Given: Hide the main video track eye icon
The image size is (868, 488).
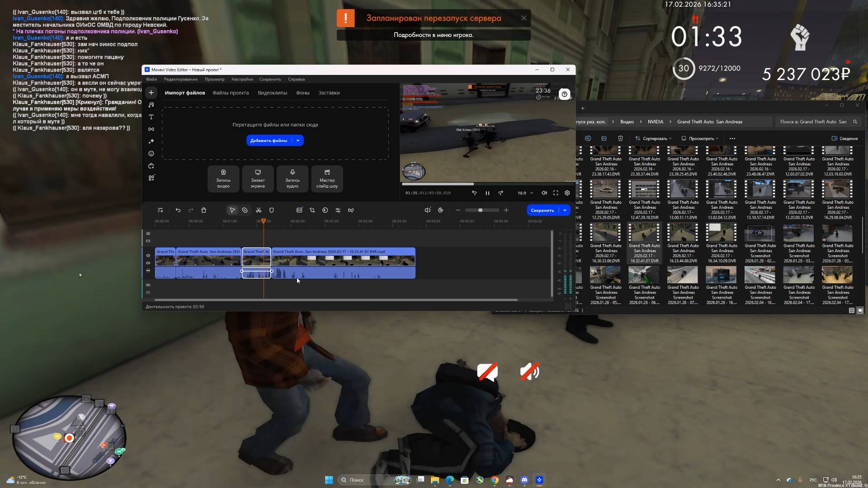Looking at the screenshot, I should (148, 255).
